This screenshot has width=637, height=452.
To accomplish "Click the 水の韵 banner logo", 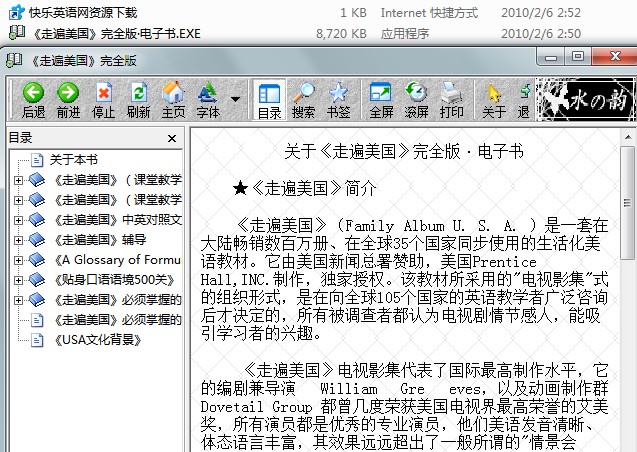I will click(585, 99).
